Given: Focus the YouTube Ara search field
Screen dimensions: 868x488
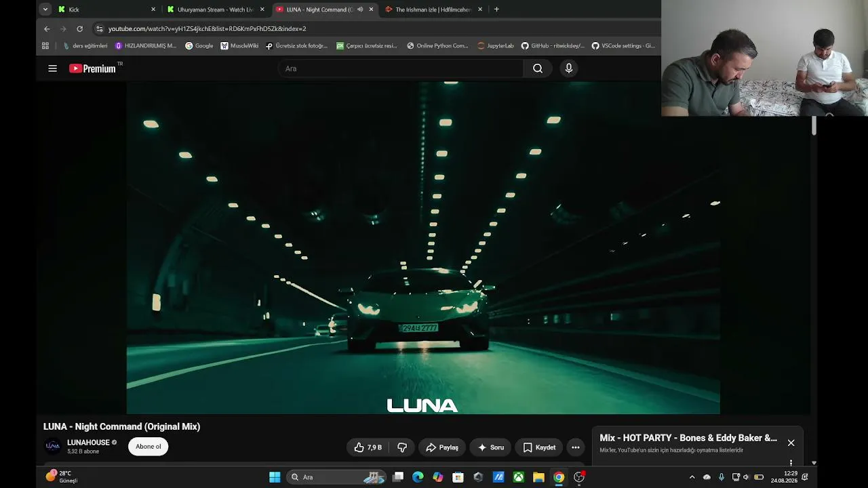Looking at the screenshot, I should pos(400,68).
